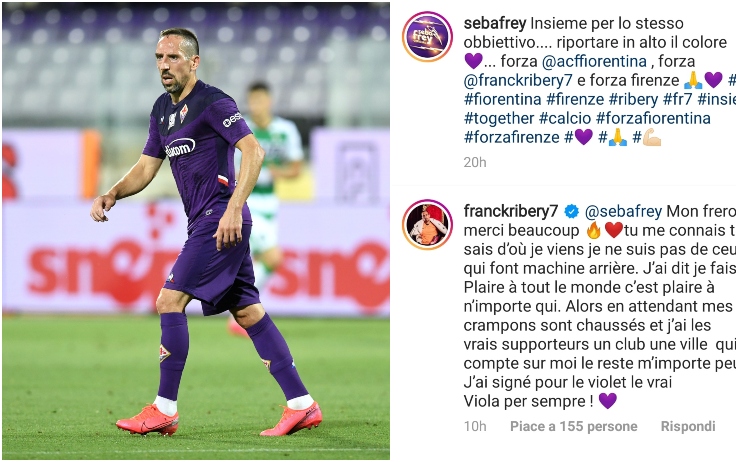Click the fire emoji in Ribery's comment
Viewport: 738px width, 462px height.
(594, 231)
